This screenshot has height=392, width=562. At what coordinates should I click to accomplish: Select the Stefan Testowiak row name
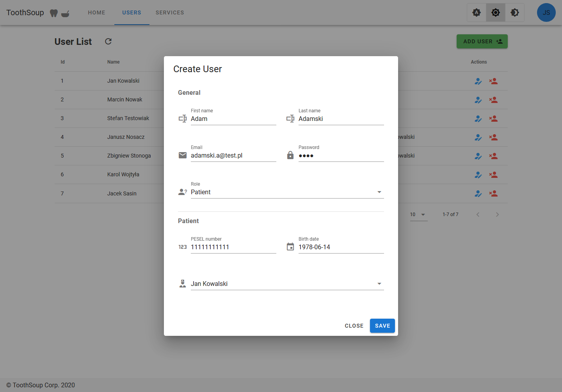click(128, 118)
